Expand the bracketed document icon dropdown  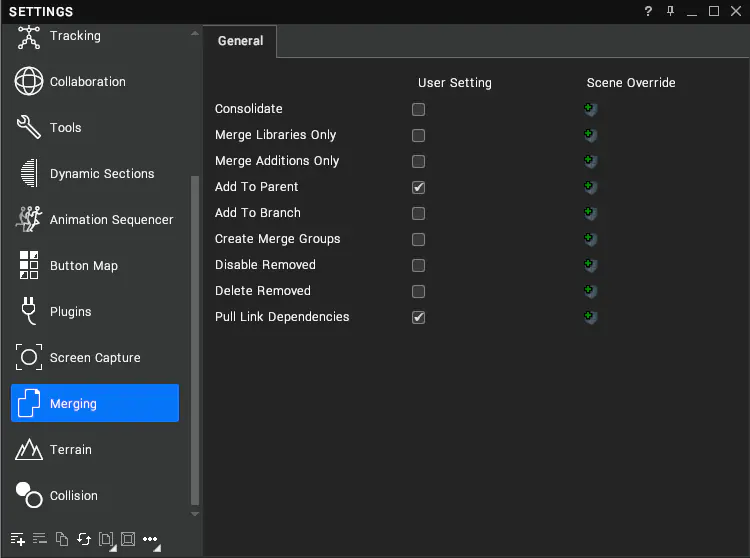(x=107, y=541)
